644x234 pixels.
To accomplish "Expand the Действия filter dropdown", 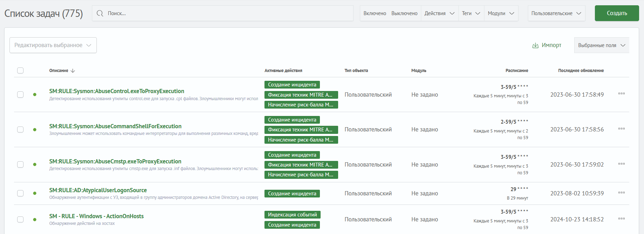I will (440, 13).
